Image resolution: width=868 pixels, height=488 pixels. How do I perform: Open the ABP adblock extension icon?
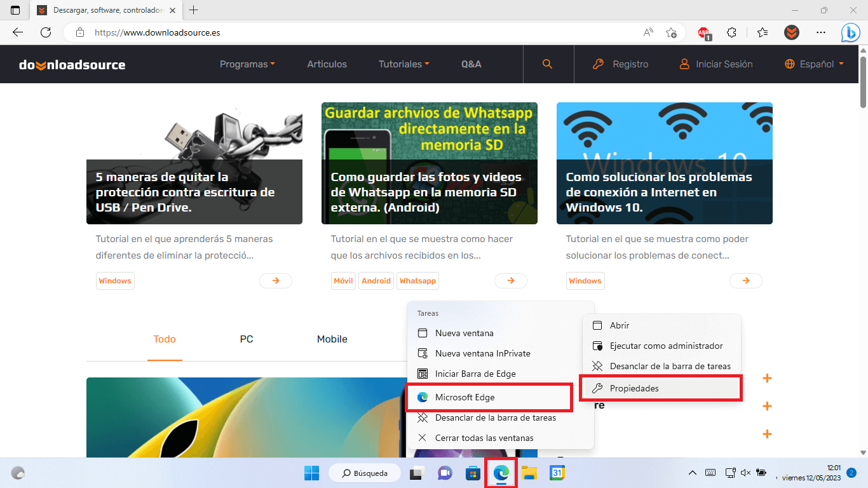704,32
